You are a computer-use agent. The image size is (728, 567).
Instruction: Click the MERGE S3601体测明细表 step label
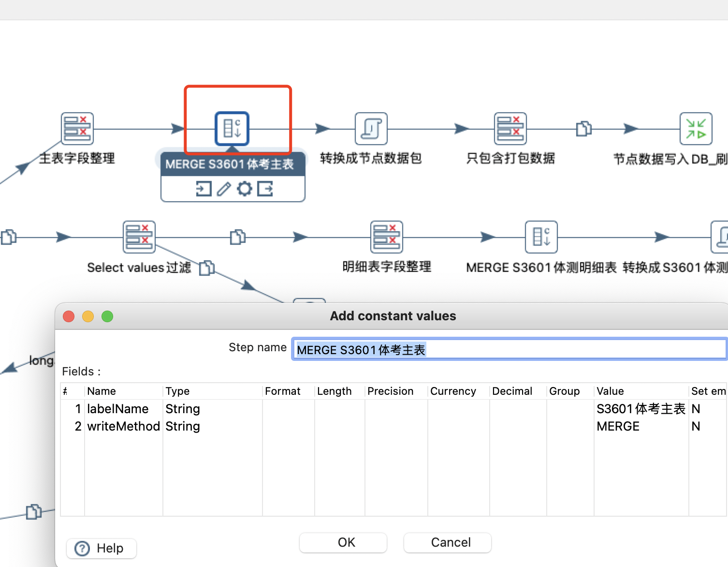click(x=541, y=268)
